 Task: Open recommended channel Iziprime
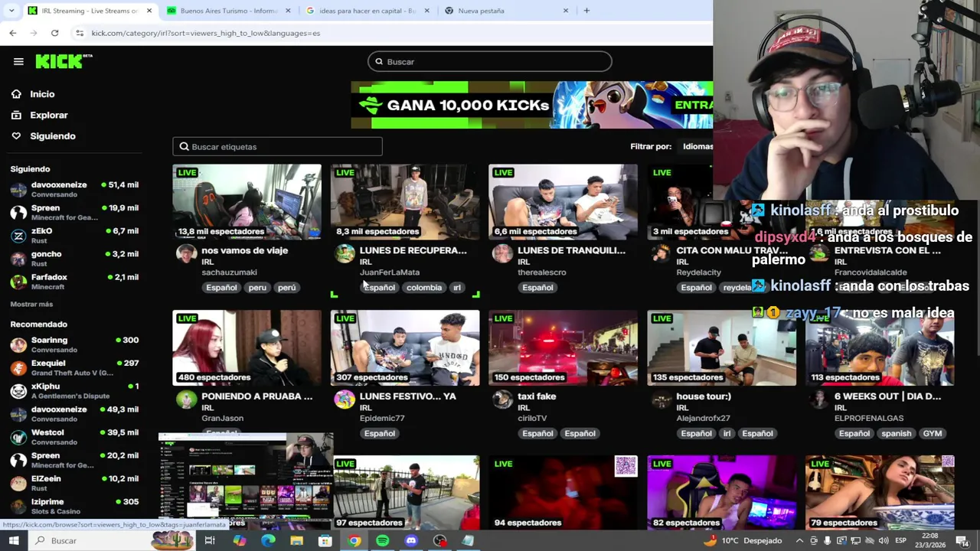tap(74, 506)
